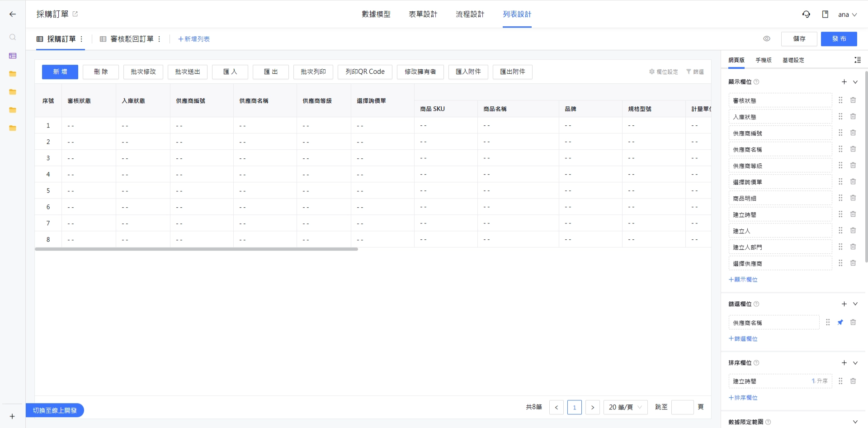Delete the 選擇供應商 display field
This screenshot has height=428, width=868.
coord(853,263)
